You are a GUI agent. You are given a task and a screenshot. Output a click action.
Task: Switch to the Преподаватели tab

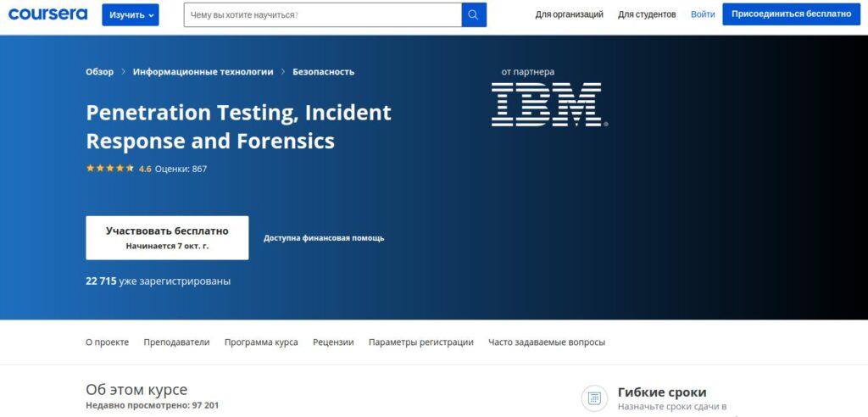(176, 342)
